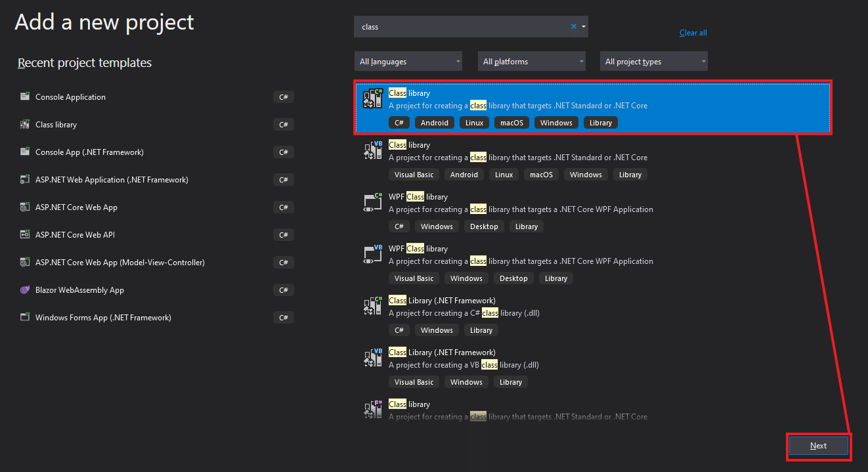Screen dimensions: 868x472
Task: Click the Clear all link
Action: (693, 33)
